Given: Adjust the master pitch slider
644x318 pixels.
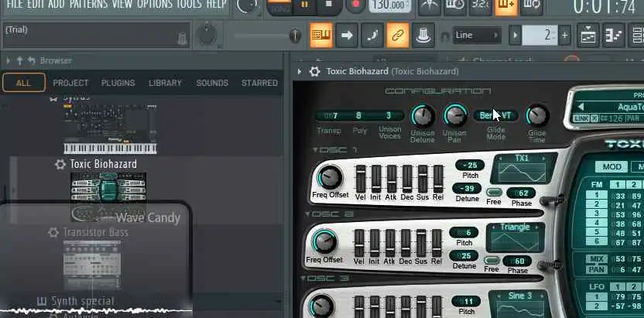Looking at the screenshot, I should (x=267, y=36).
